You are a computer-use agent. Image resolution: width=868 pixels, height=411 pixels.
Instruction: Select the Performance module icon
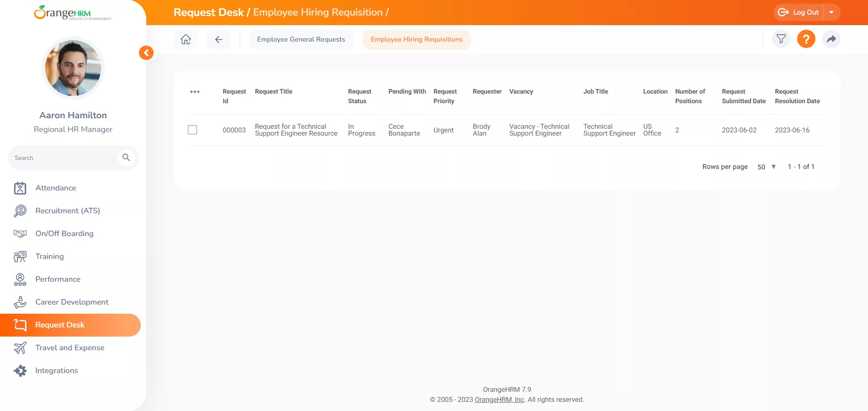[x=20, y=279]
